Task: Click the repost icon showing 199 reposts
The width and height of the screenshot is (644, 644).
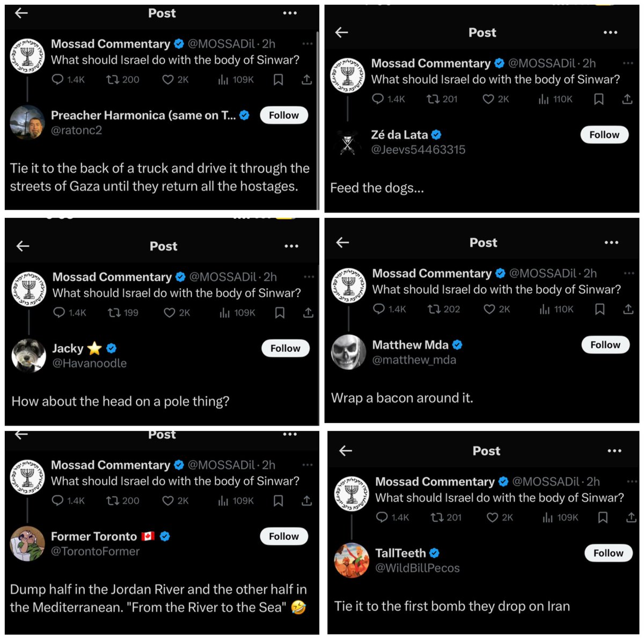Action: [114, 313]
